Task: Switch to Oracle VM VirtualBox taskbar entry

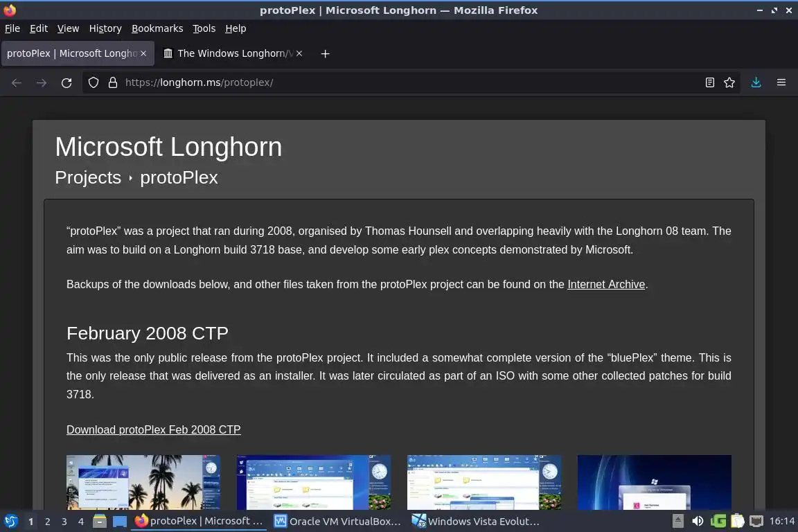Action: click(337, 522)
